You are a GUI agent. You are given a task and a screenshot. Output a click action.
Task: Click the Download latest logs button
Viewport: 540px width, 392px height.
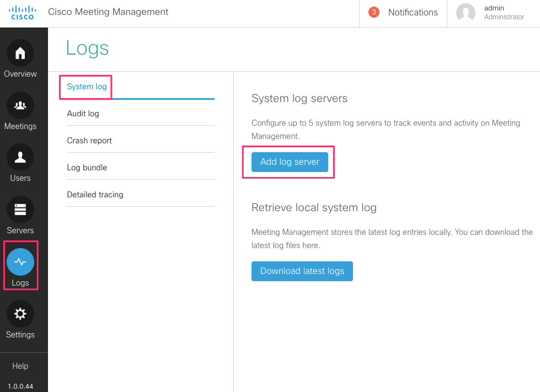click(302, 271)
